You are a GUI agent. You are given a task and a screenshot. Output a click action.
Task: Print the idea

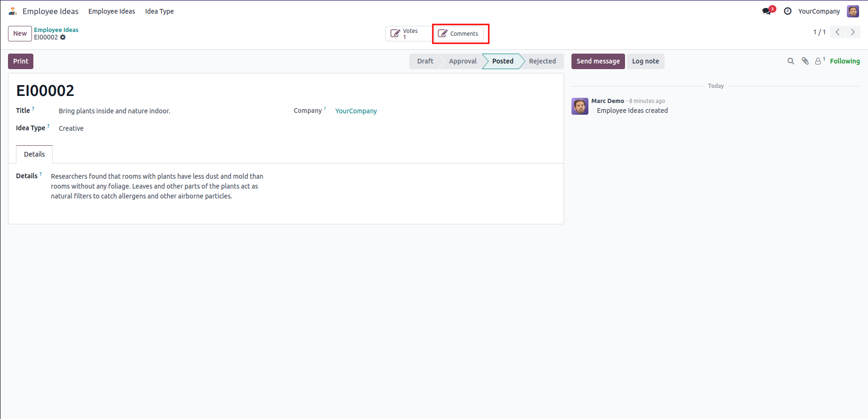pyautogui.click(x=21, y=61)
